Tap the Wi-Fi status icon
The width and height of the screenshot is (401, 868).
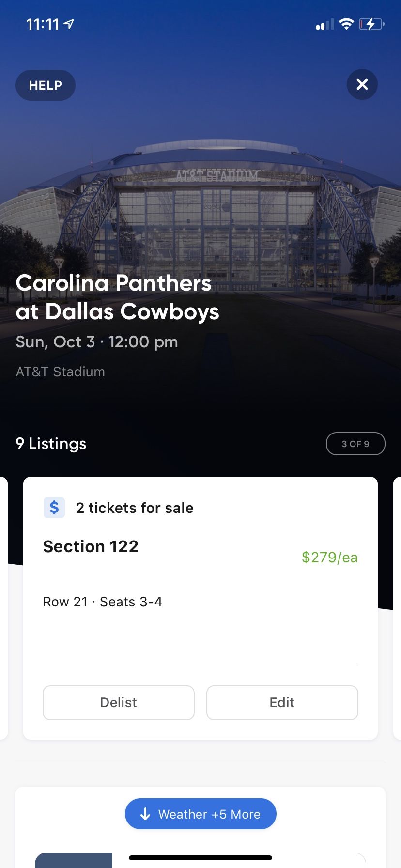[346, 24]
